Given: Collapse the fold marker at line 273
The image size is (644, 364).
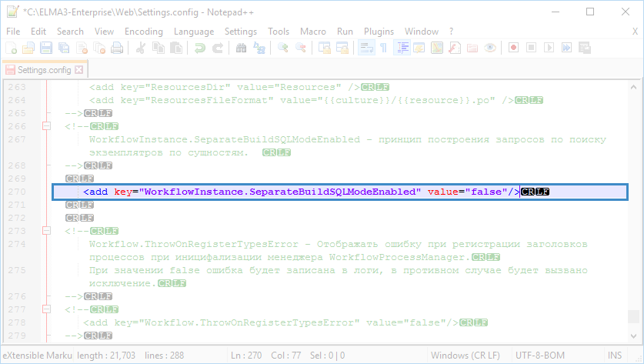Looking at the screenshot, I should (x=48, y=231).
